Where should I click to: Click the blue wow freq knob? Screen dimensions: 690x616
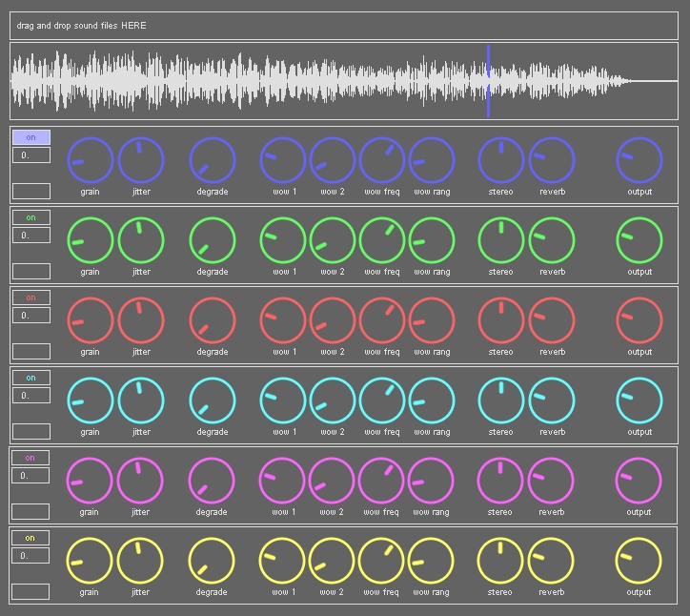tap(382, 160)
